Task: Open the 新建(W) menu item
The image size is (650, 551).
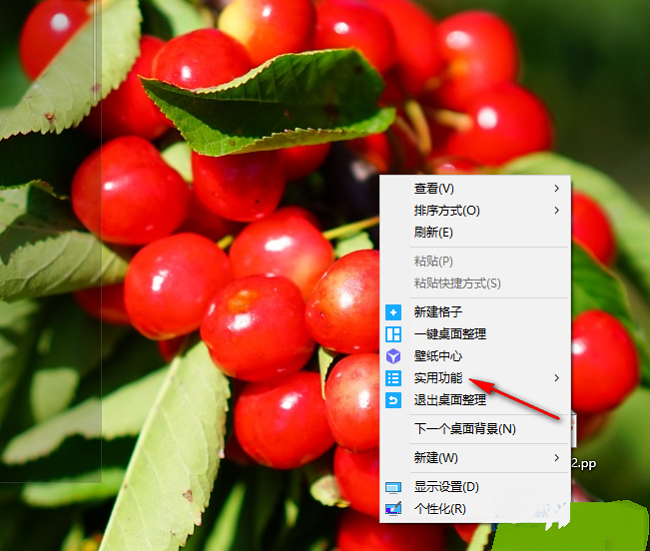Action: coord(475,458)
